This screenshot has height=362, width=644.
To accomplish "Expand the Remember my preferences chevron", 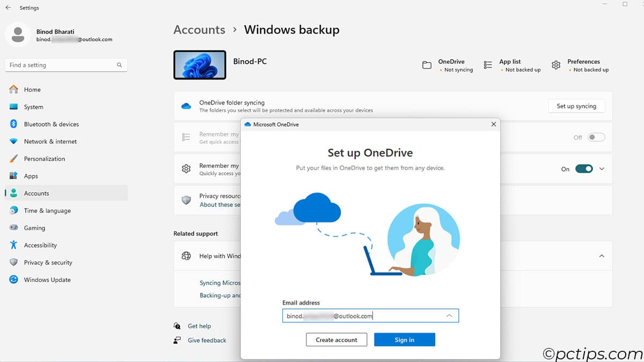I will 602,169.
